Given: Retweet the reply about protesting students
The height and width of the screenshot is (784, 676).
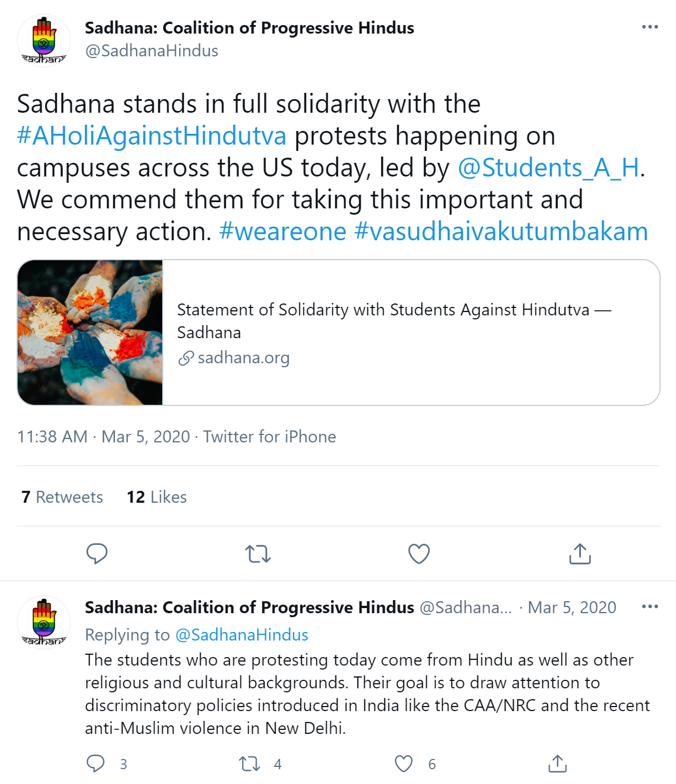Looking at the screenshot, I should 249,764.
